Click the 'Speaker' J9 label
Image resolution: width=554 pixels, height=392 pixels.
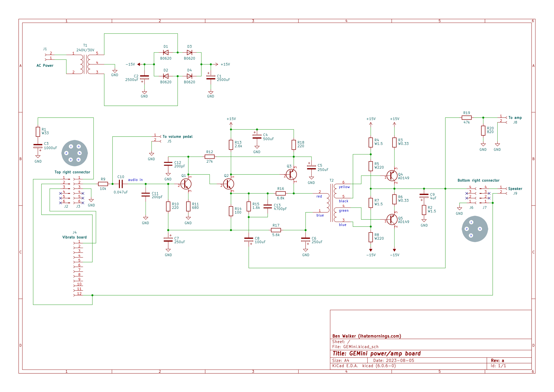point(515,189)
